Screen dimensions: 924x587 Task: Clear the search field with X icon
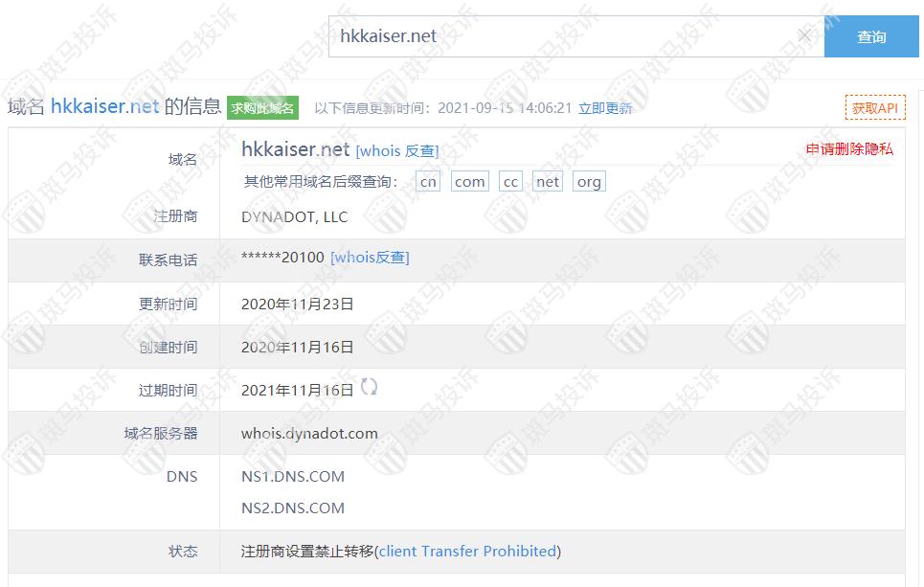coord(804,36)
